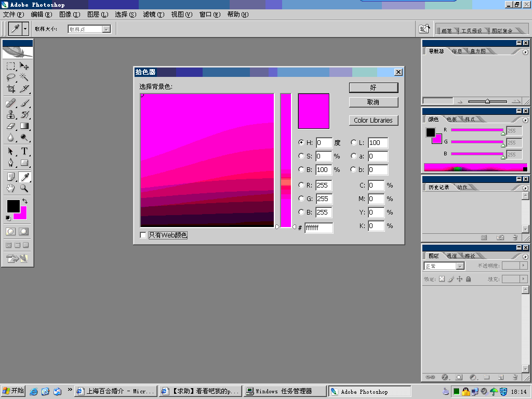Pick the Zoom magnifier tool

24,188
